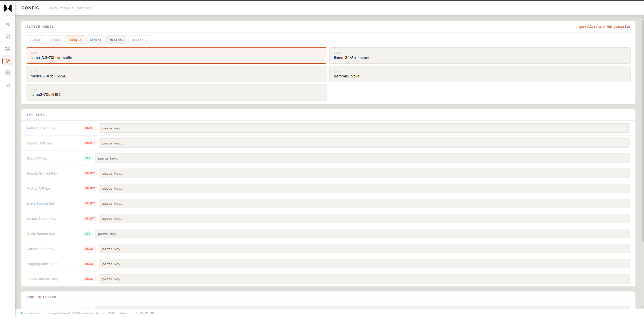Viewport: 644px width, 317px height.
Task: Click the M logo in the sidebar
Action: (x=8, y=8)
